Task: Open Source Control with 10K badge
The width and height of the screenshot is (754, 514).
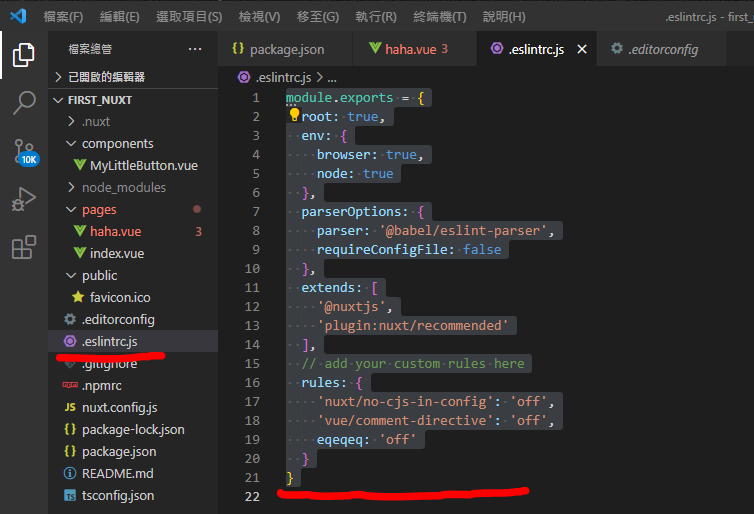Action: click(24, 152)
